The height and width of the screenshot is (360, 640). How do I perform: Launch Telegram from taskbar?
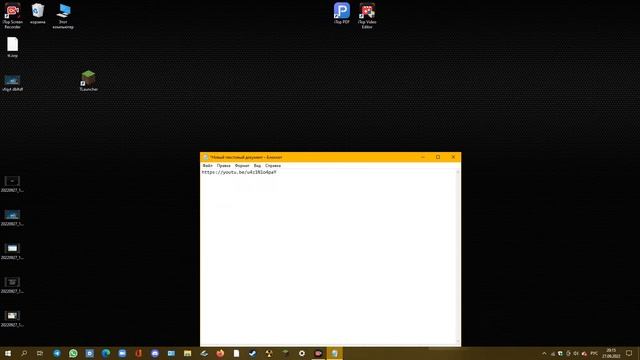[x=57, y=353]
